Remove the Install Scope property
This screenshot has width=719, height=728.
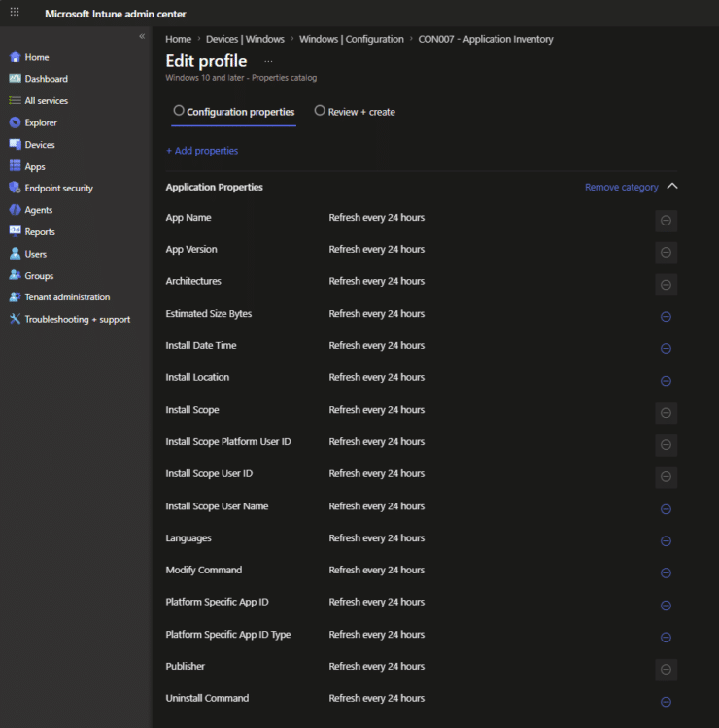click(x=667, y=413)
